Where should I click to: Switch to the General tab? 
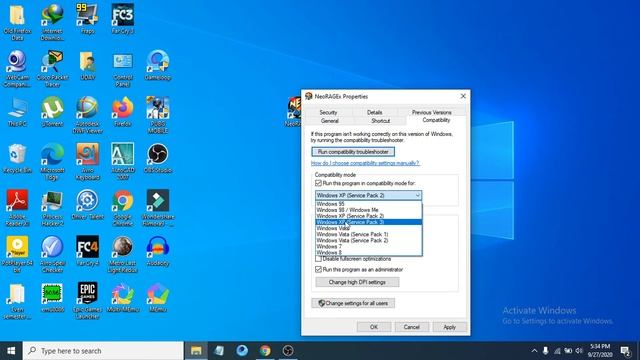[329, 121]
